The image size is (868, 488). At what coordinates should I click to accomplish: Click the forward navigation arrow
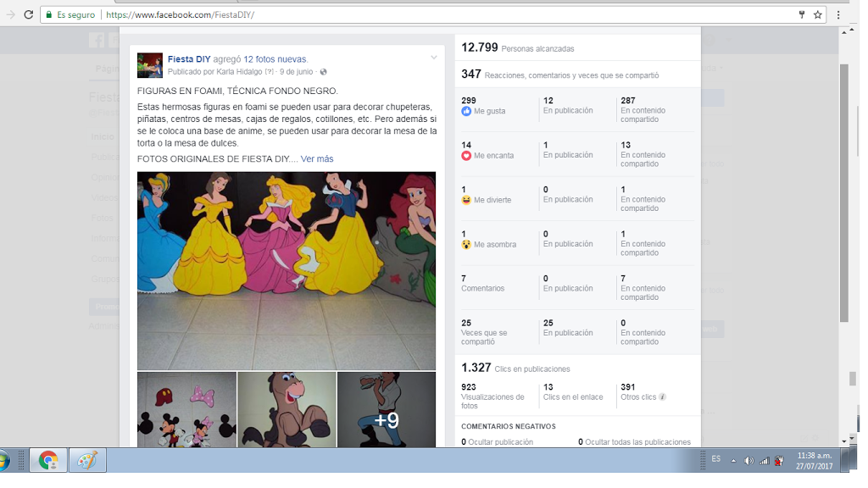coord(10,15)
